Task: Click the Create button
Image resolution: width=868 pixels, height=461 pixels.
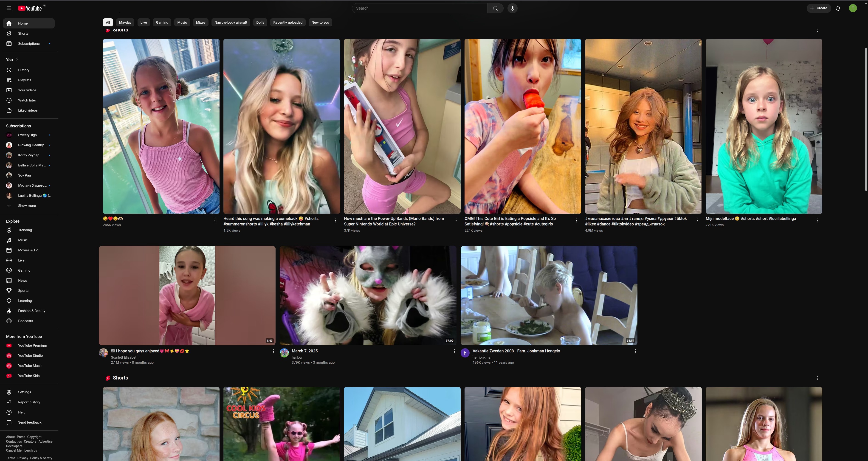Action: [x=818, y=8]
